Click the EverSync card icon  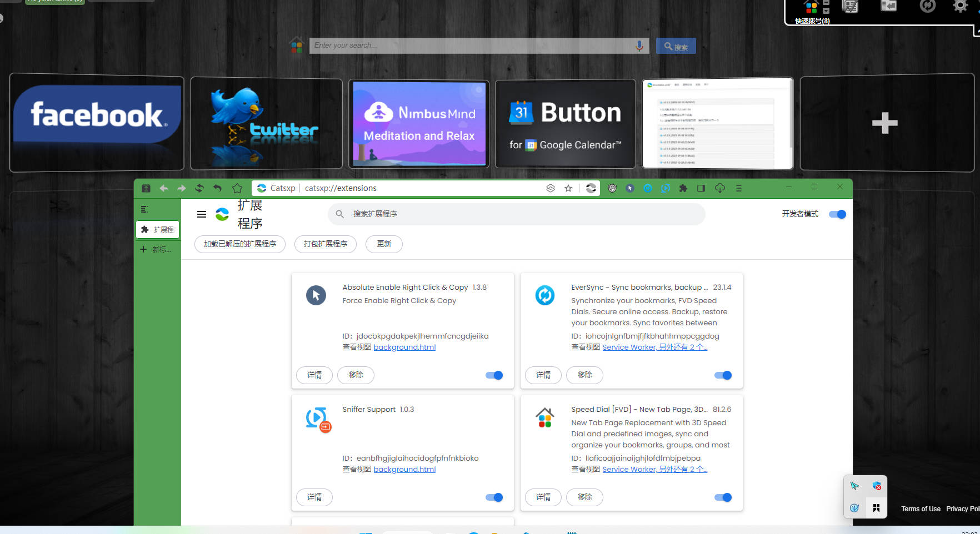point(545,295)
